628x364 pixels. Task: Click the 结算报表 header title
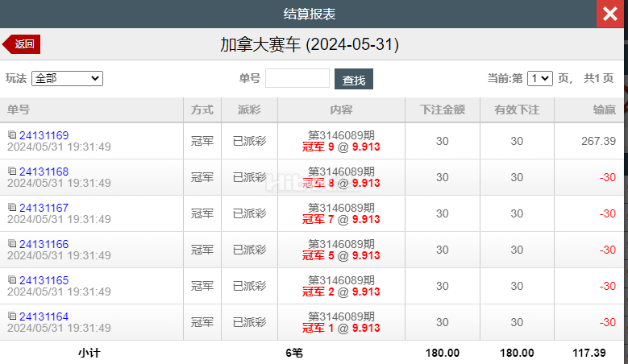(310, 14)
